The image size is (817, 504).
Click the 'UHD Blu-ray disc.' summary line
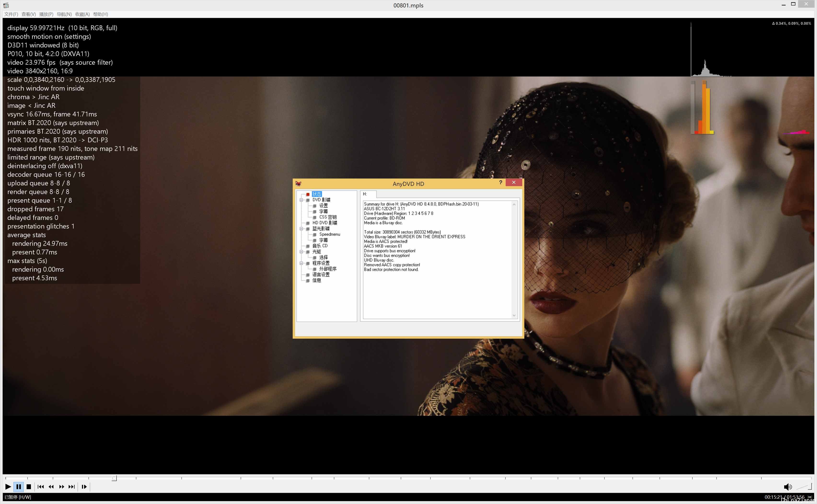pyautogui.click(x=379, y=260)
